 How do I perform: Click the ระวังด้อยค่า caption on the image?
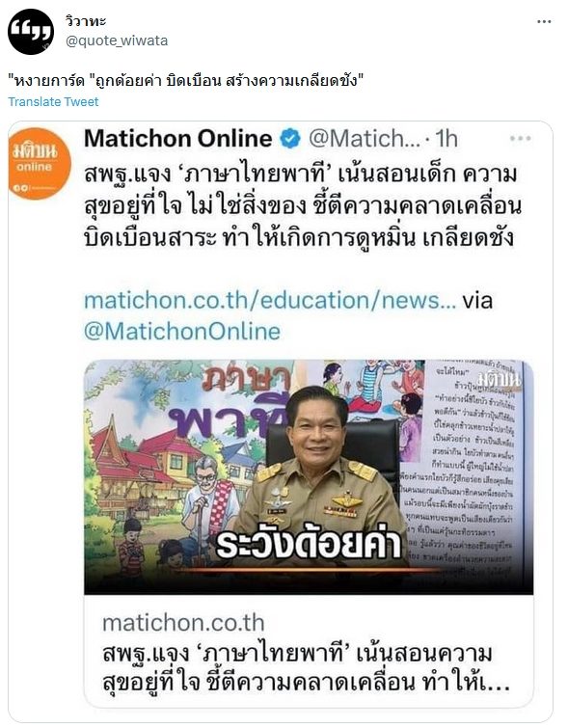308,543
